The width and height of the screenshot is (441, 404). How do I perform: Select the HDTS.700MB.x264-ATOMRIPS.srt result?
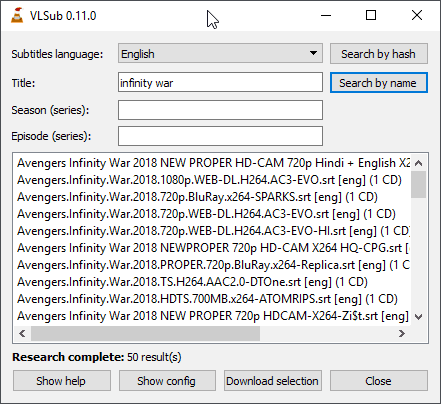(x=213, y=299)
